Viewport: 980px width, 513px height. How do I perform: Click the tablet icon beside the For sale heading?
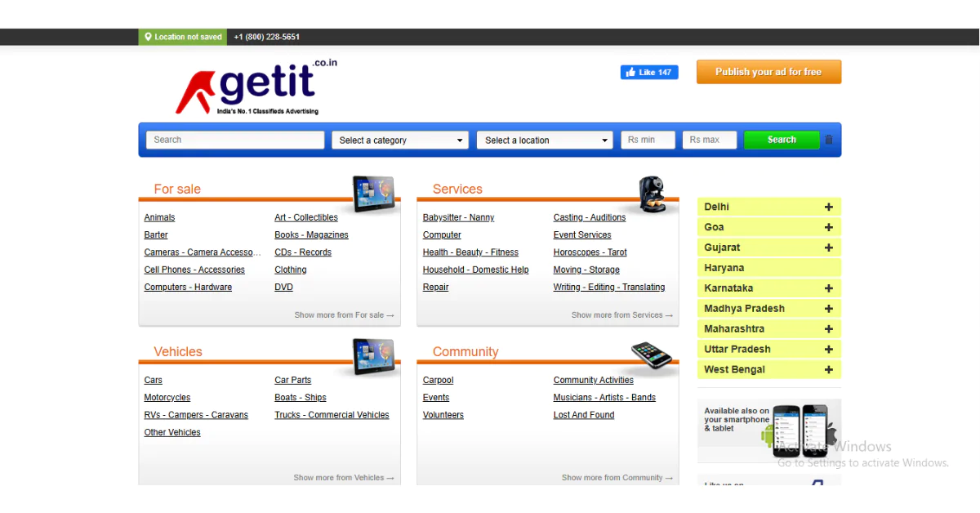pyautogui.click(x=372, y=192)
